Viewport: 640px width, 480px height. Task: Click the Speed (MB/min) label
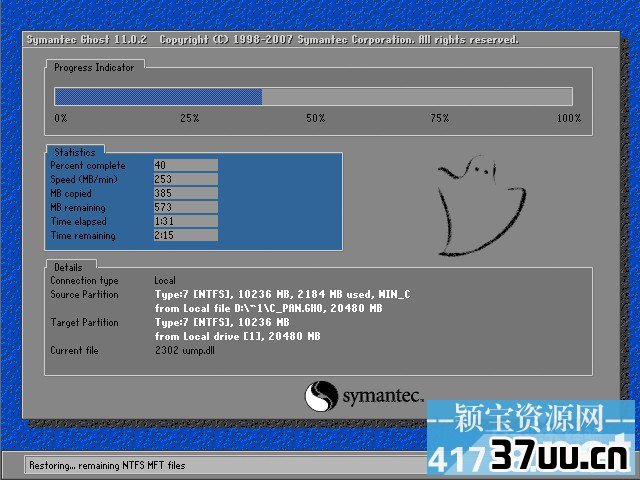[x=84, y=180]
